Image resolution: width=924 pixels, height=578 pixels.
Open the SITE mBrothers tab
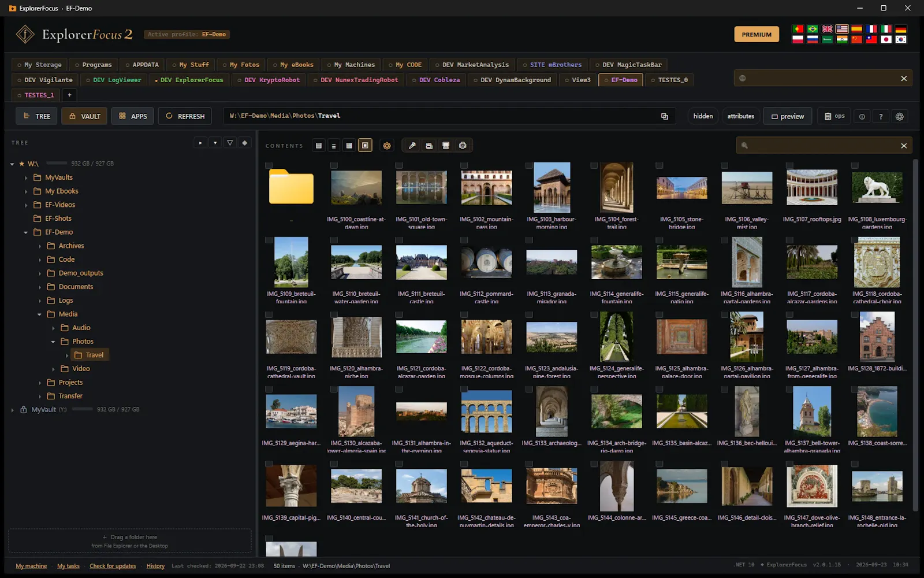552,65
